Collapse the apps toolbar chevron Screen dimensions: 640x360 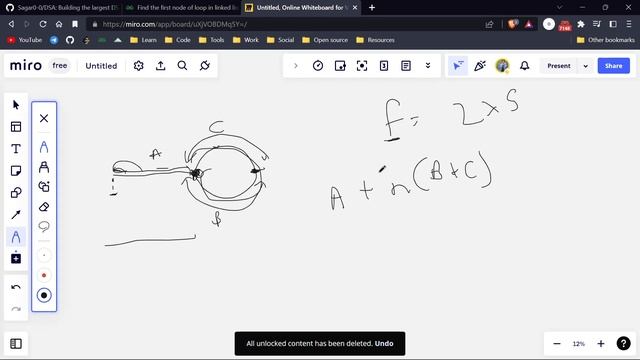tap(296, 66)
